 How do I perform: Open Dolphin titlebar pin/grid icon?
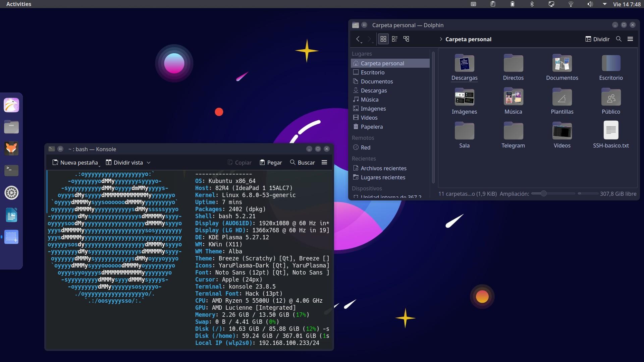click(x=364, y=25)
